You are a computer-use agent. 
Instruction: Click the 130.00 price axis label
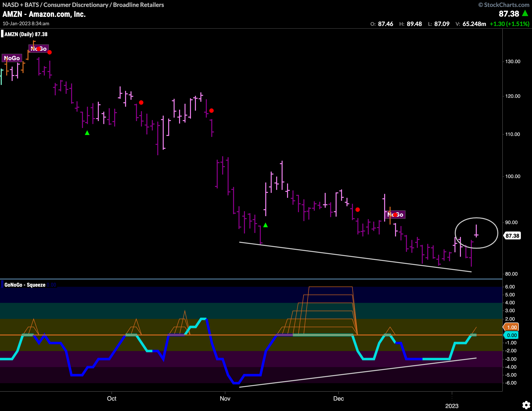pos(513,61)
